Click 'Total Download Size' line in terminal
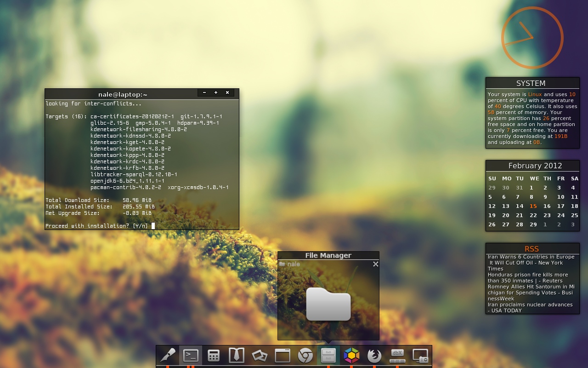Screen dimensions: 588x368 [x=98, y=200]
